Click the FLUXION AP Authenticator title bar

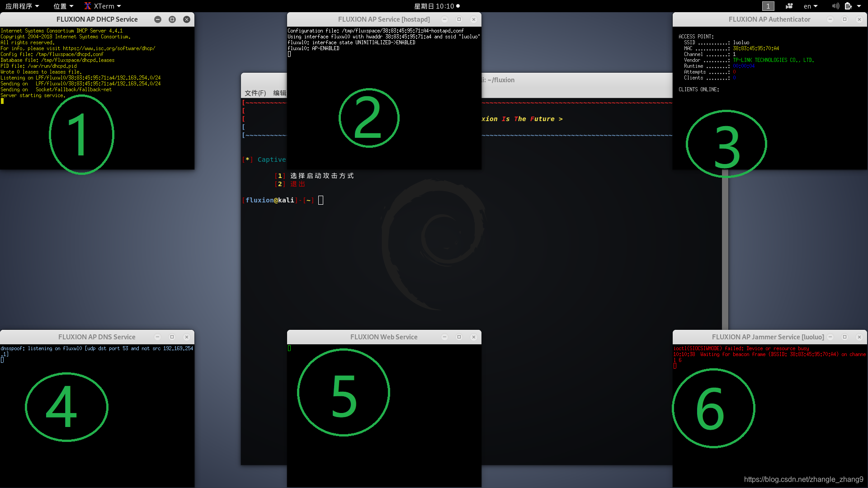tap(769, 19)
